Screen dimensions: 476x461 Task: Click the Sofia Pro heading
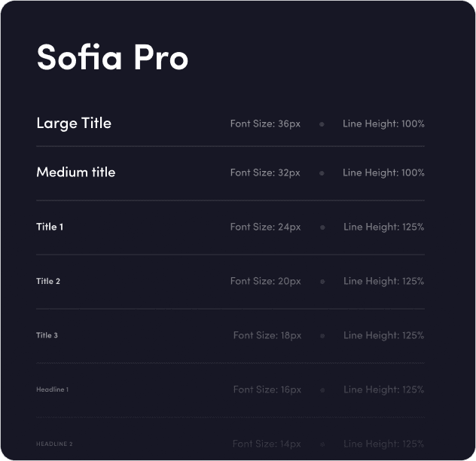112,56
